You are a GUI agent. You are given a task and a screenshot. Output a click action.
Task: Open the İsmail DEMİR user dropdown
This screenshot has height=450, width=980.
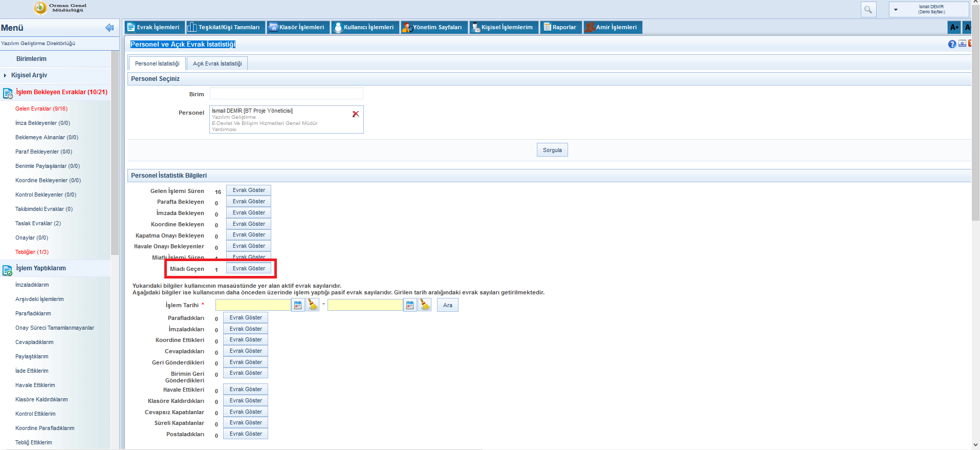tap(896, 10)
